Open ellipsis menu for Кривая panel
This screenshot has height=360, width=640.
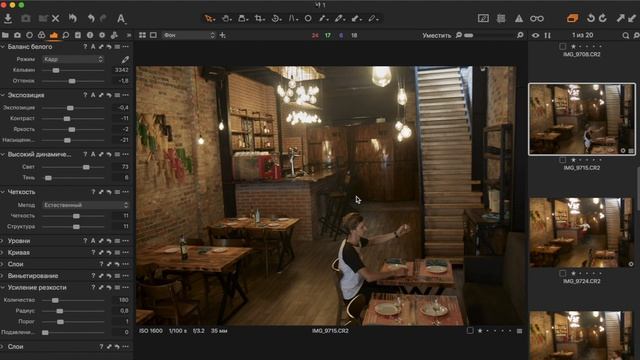(x=125, y=253)
